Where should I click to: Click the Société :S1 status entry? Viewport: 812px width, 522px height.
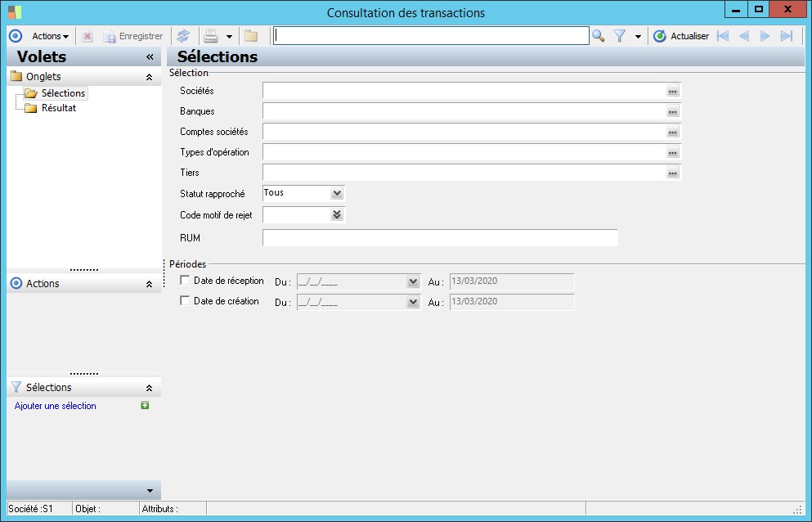[x=30, y=509]
